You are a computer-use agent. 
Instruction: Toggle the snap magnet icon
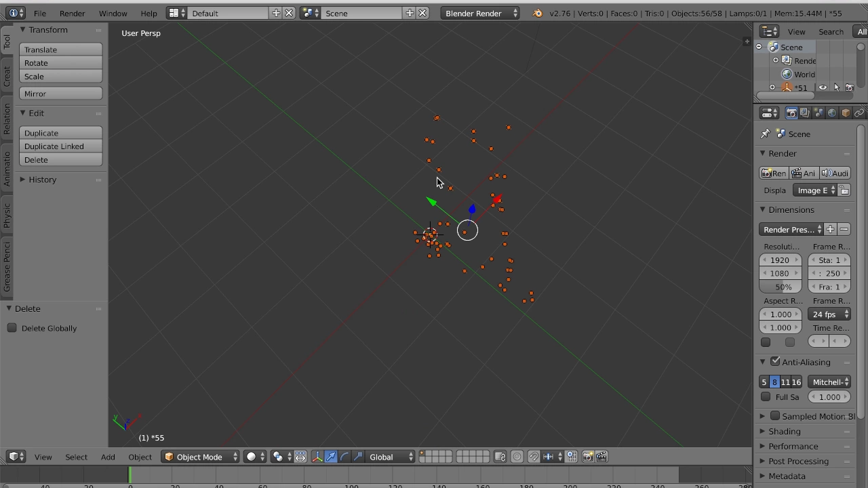click(x=534, y=457)
